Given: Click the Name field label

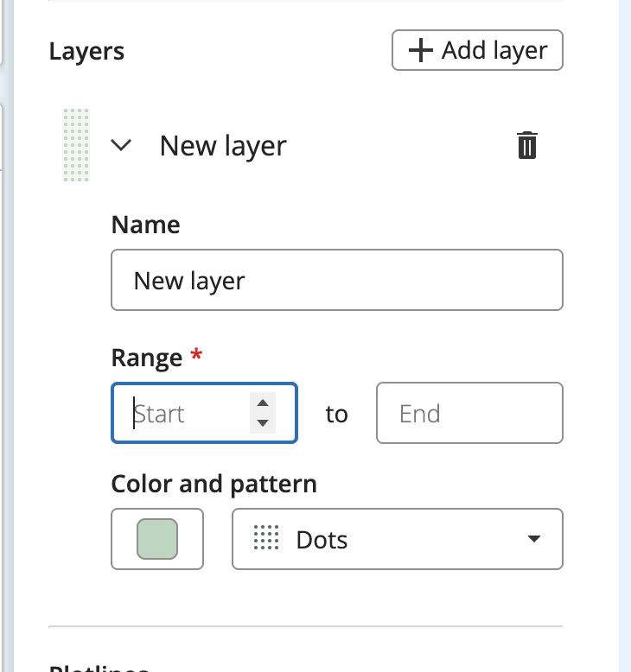Looking at the screenshot, I should pos(145,225).
